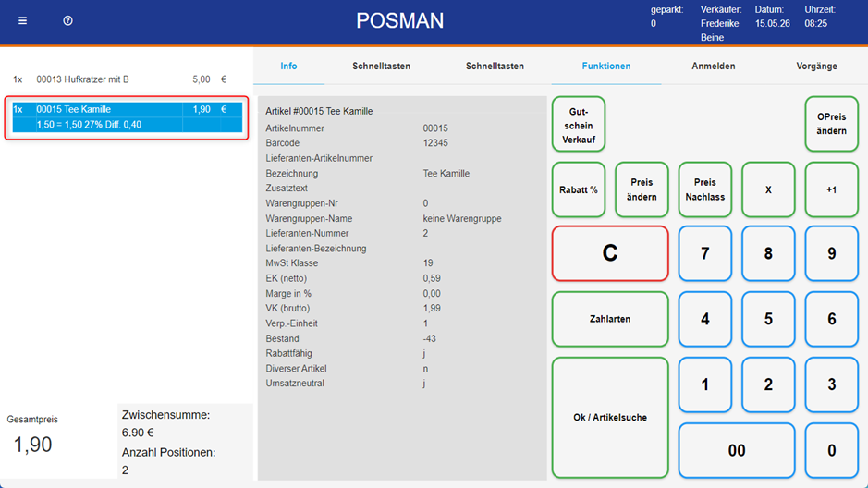The height and width of the screenshot is (488, 868).
Task: Click the Bestand value -43
Action: click(x=430, y=338)
